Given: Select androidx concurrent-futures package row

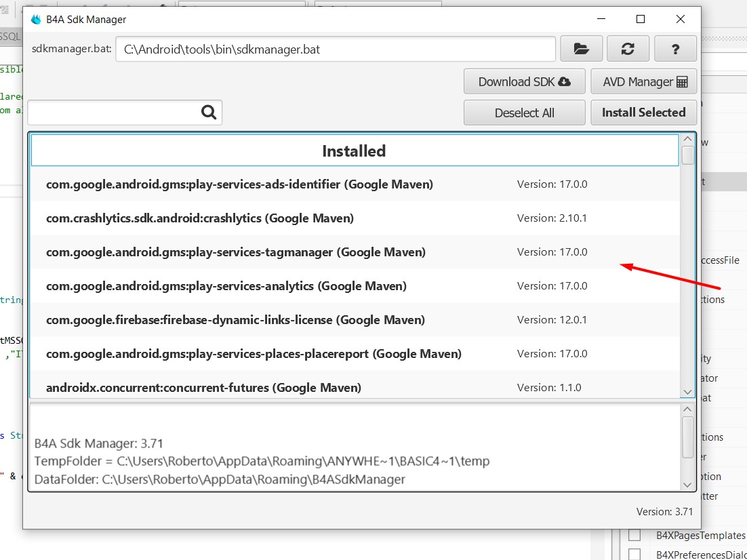Looking at the screenshot, I should point(355,384).
